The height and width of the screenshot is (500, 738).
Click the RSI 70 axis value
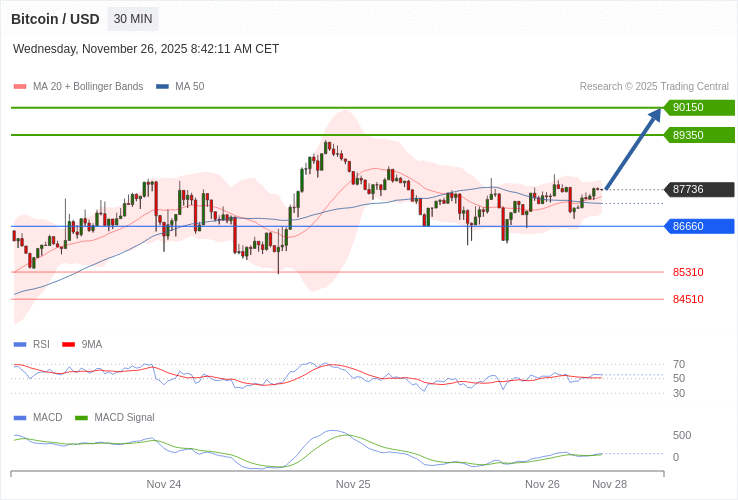point(679,364)
